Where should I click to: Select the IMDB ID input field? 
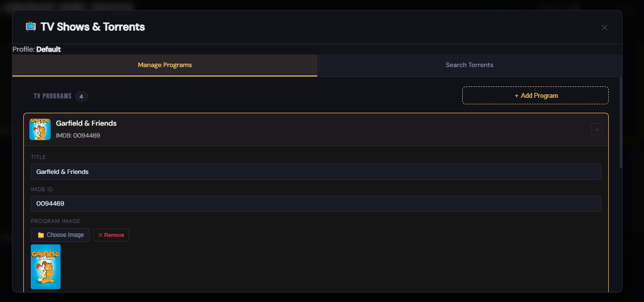[316, 204]
